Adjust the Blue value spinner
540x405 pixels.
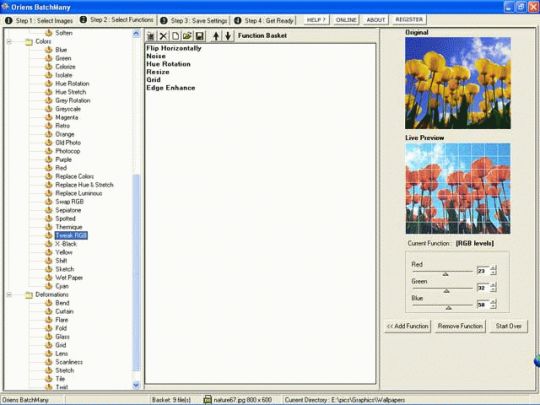pos(493,304)
